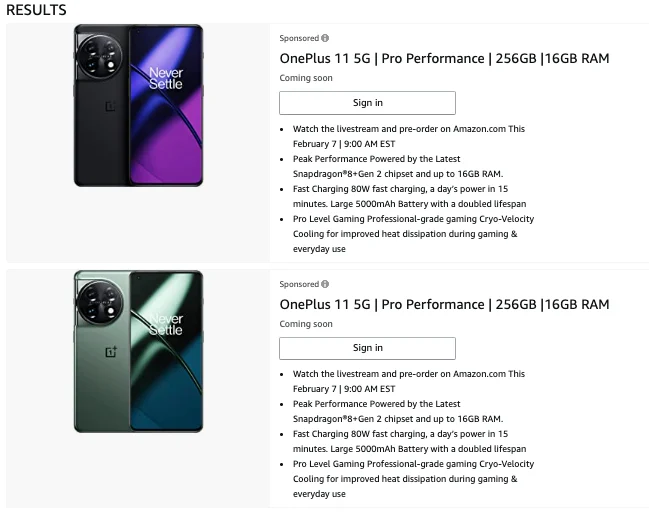Click the Sponsored label on the black phone listing
This screenshot has width=649, height=513.
(x=299, y=38)
